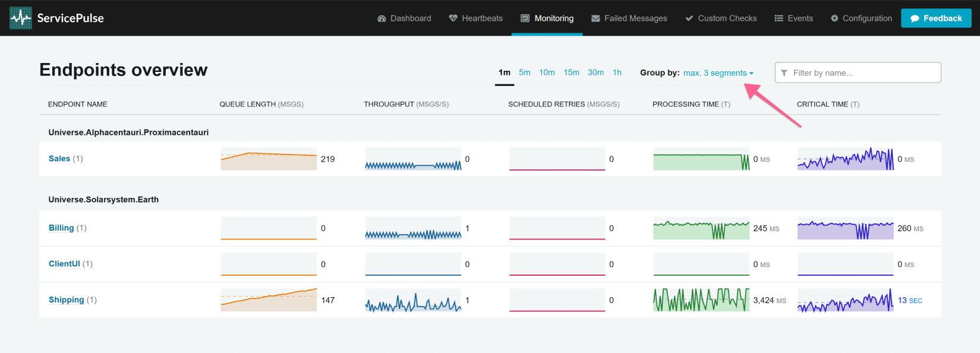The width and height of the screenshot is (980, 353).
Task: Click Billing processing time graph
Action: point(701,228)
